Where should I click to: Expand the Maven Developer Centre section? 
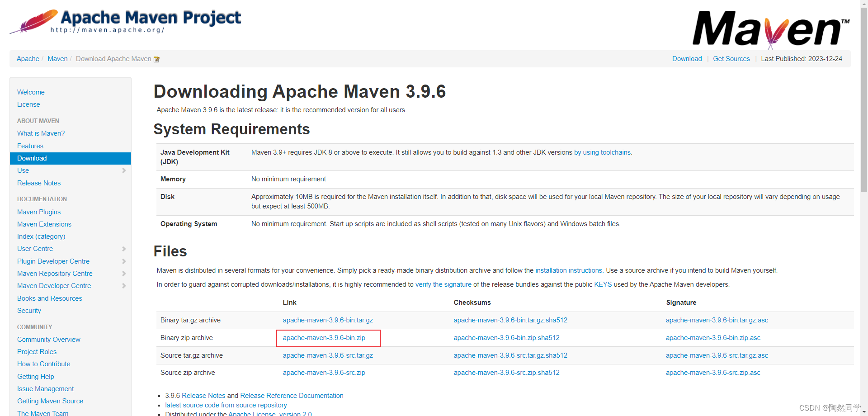[124, 286]
